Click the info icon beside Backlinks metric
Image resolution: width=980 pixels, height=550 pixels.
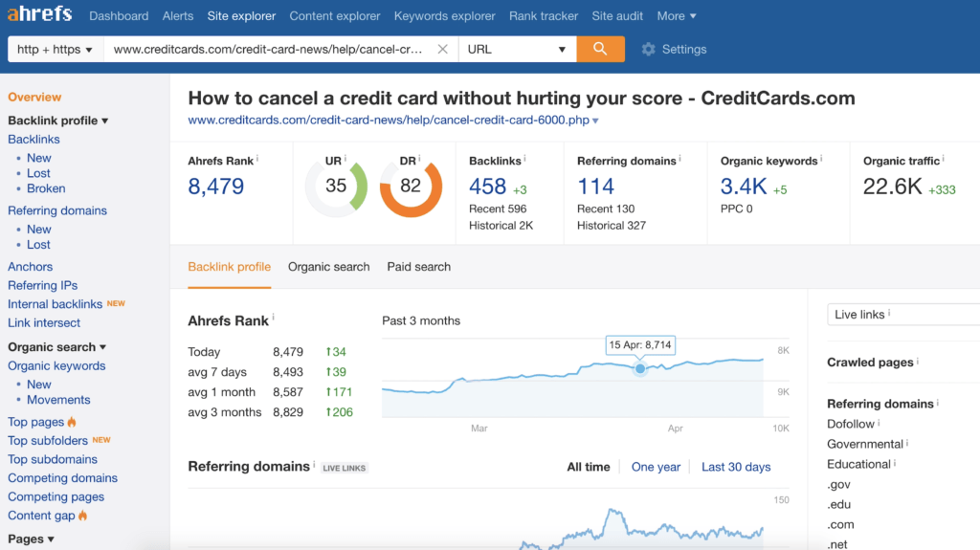click(525, 159)
